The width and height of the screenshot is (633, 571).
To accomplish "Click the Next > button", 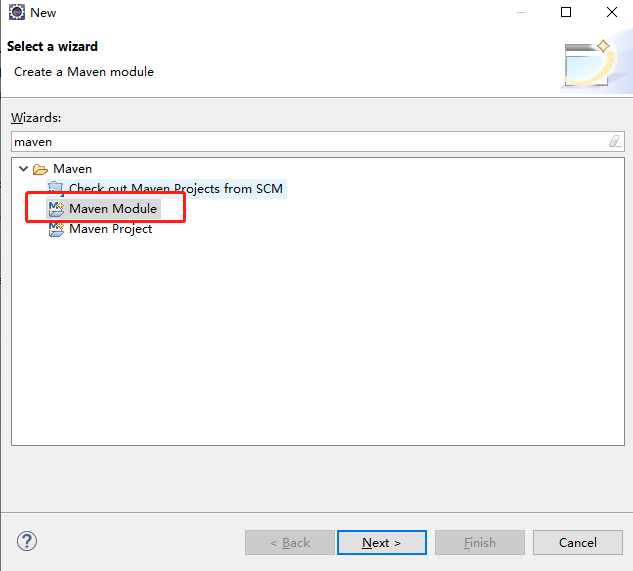I will 381,542.
